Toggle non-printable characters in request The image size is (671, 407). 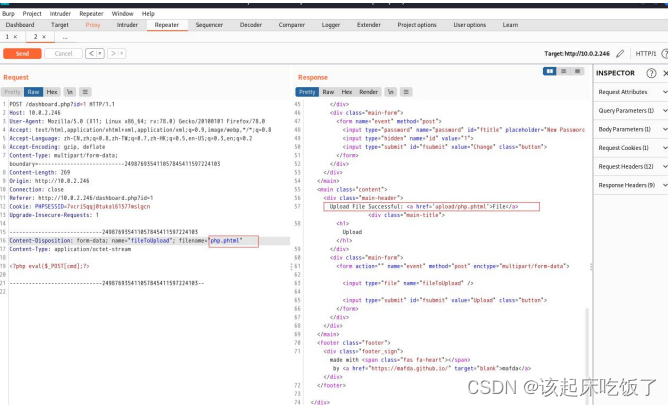70,92
